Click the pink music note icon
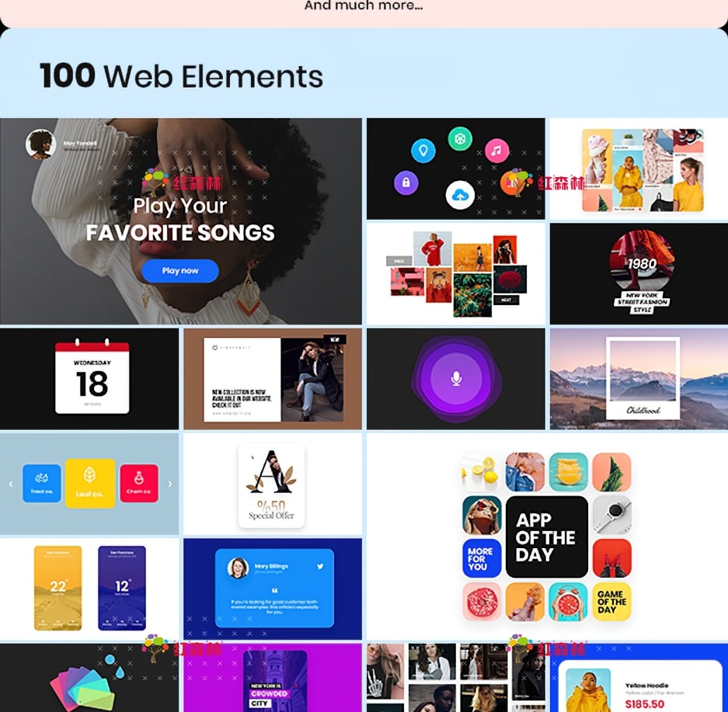The width and height of the screenshot is (728, 712). [496, 151]
